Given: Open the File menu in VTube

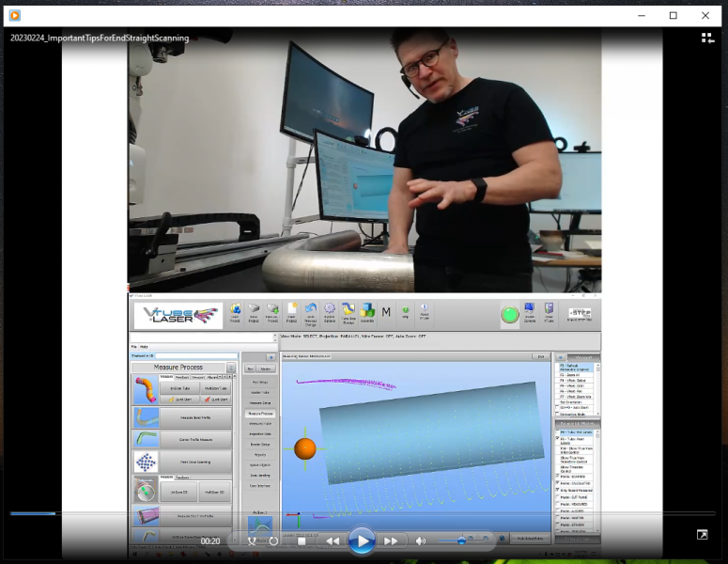Looking at the screenshot, I should pyautogui.click(x=133, y=347).
